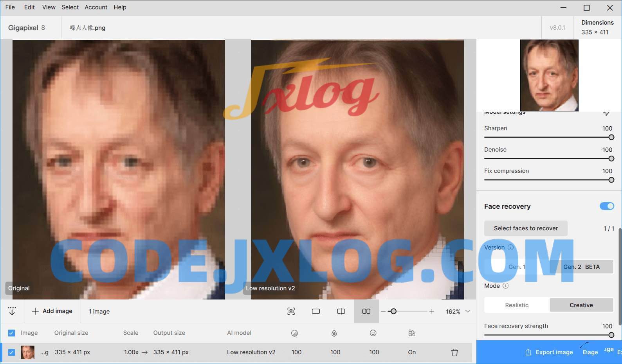Click the Original label in preview
Viewport: 622px width, 364px height.
click(x=19, y=288)
